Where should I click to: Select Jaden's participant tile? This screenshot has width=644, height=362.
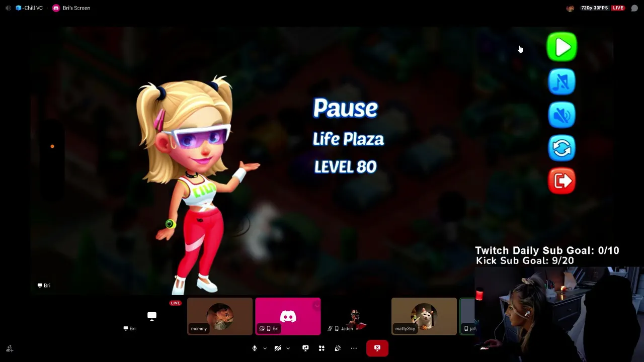(356, 316)
